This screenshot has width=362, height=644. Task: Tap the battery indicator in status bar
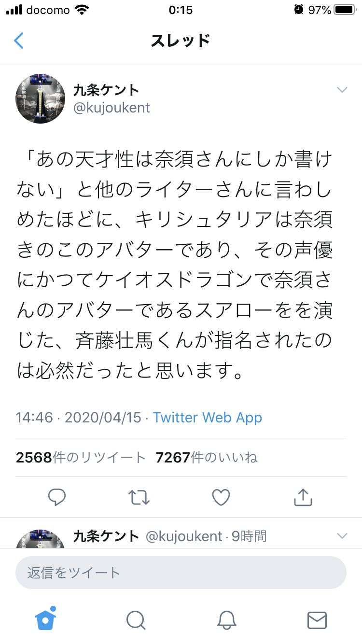coord(344,10)
